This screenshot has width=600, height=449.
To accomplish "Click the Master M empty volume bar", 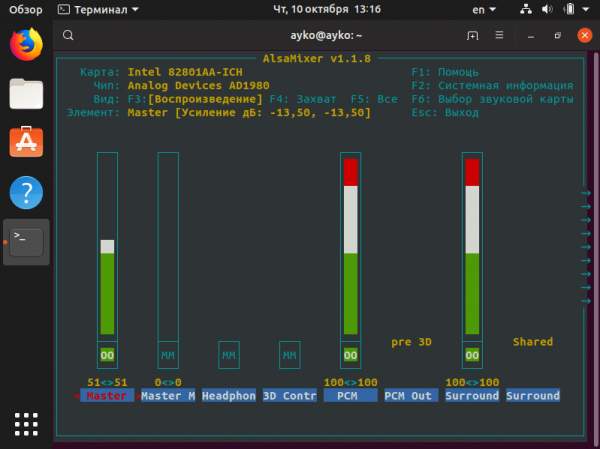I will click(x=168, y=247).
